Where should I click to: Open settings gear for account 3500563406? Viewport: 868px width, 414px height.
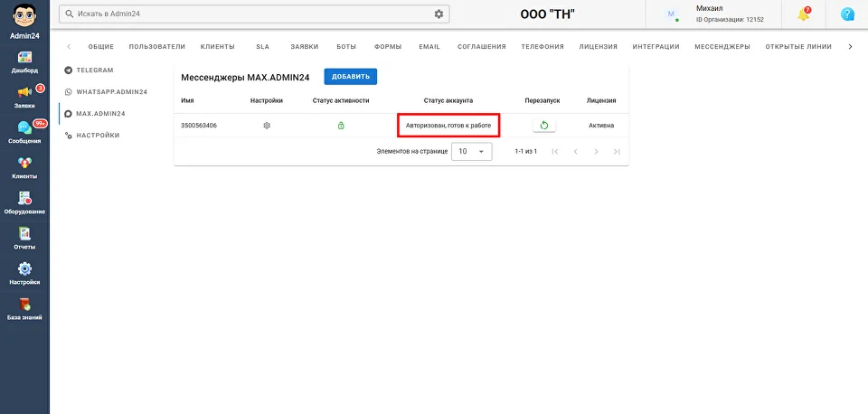pyautogui.click(x=267, y=126)
